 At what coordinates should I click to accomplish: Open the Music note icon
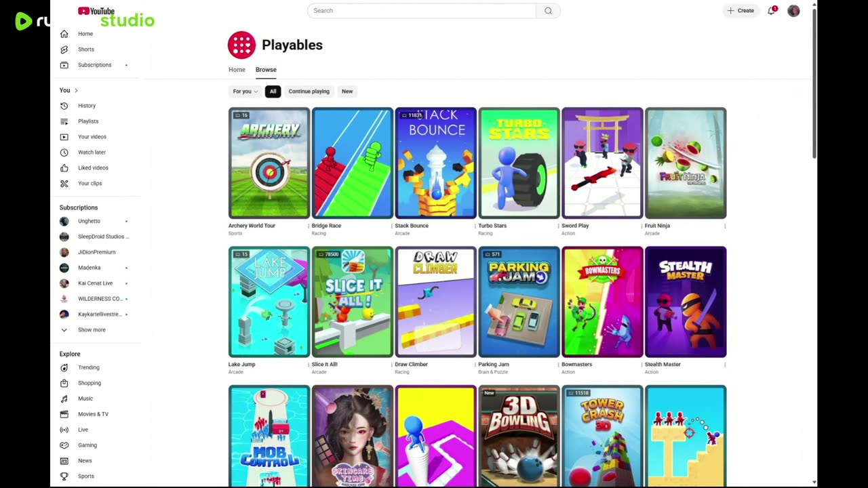click(64, 399)
